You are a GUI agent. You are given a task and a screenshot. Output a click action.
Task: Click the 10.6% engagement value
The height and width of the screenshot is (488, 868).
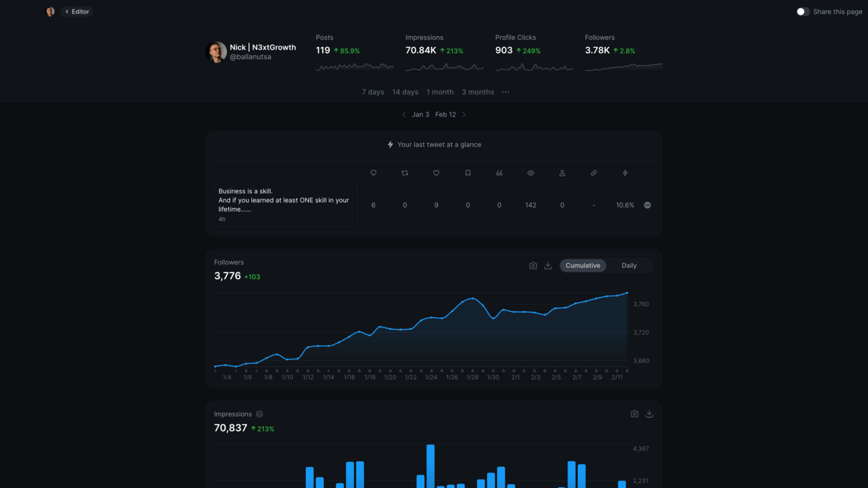tap(625, 205)
